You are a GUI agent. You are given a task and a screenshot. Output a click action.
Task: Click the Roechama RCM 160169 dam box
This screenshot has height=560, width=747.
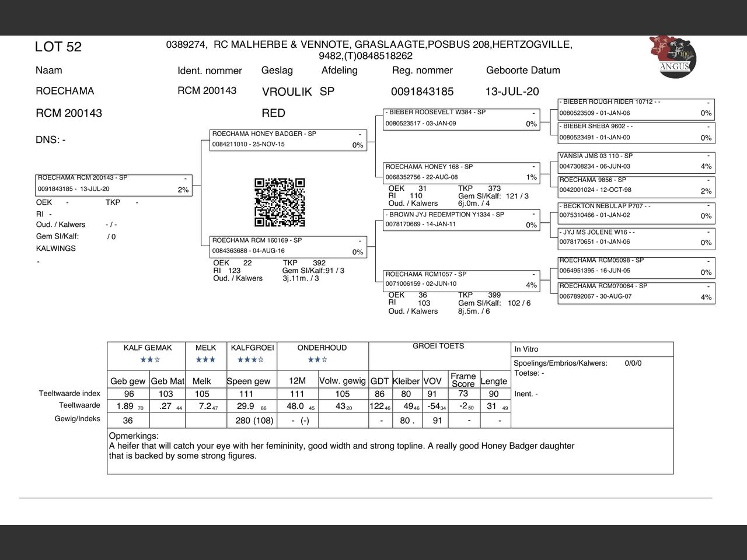288,247
